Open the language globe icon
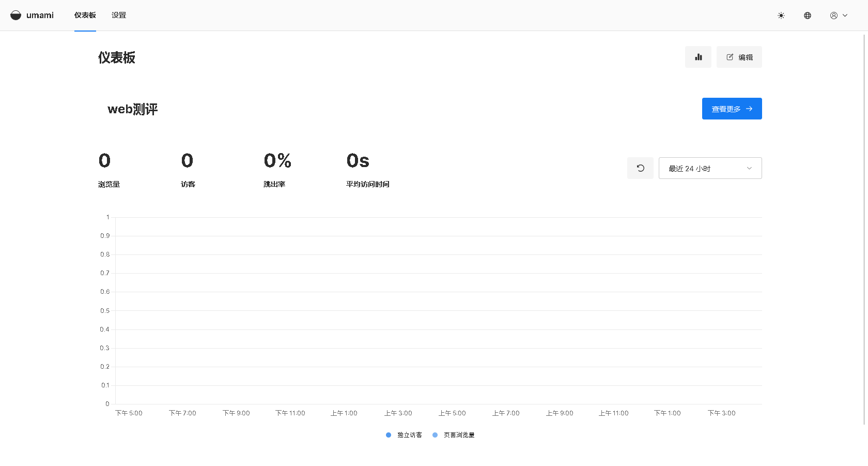Image resolution: width=868 pixels, height=466 pixels. coord(808,16)
